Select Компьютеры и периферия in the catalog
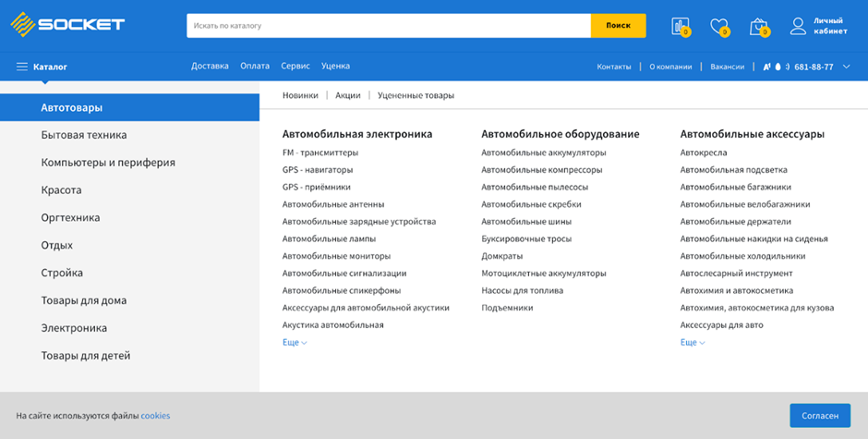The image size is (868, 439). (108, 163)
